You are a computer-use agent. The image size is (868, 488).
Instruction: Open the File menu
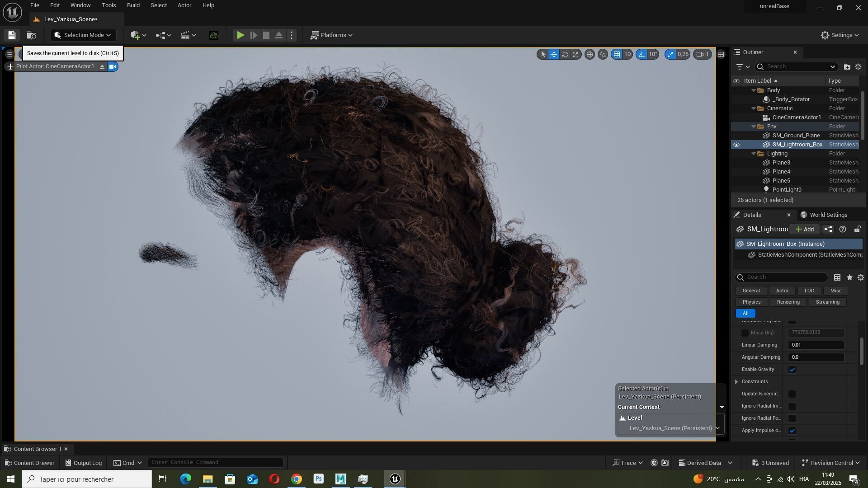coord(34,5)
